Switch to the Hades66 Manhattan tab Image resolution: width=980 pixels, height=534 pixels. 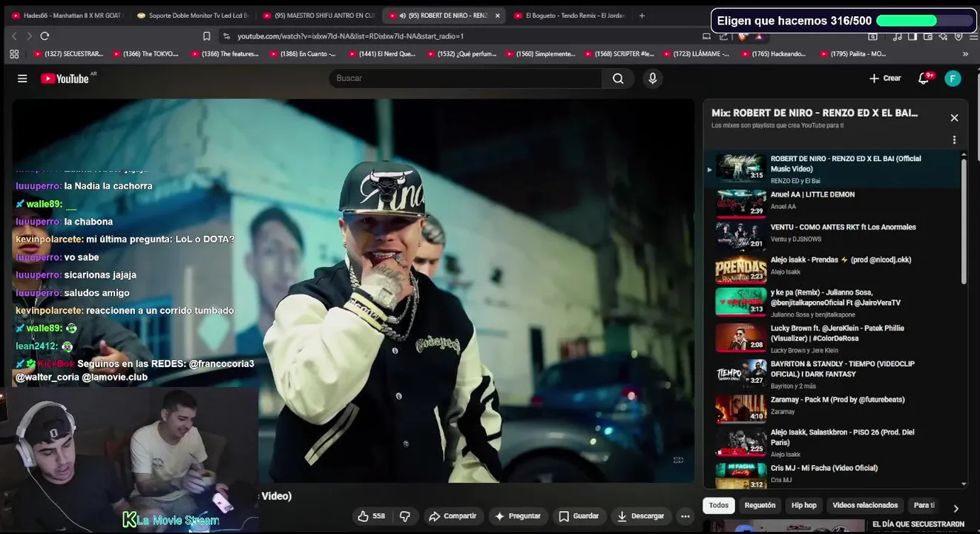[x=67, y=16]
